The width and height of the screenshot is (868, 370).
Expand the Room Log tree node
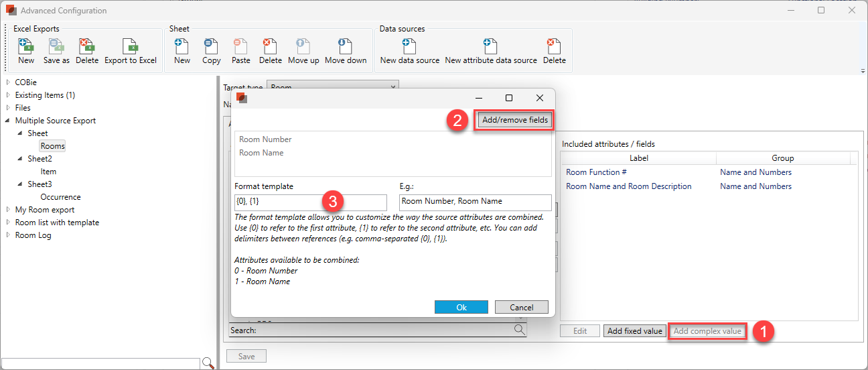(x=8, y=235)
